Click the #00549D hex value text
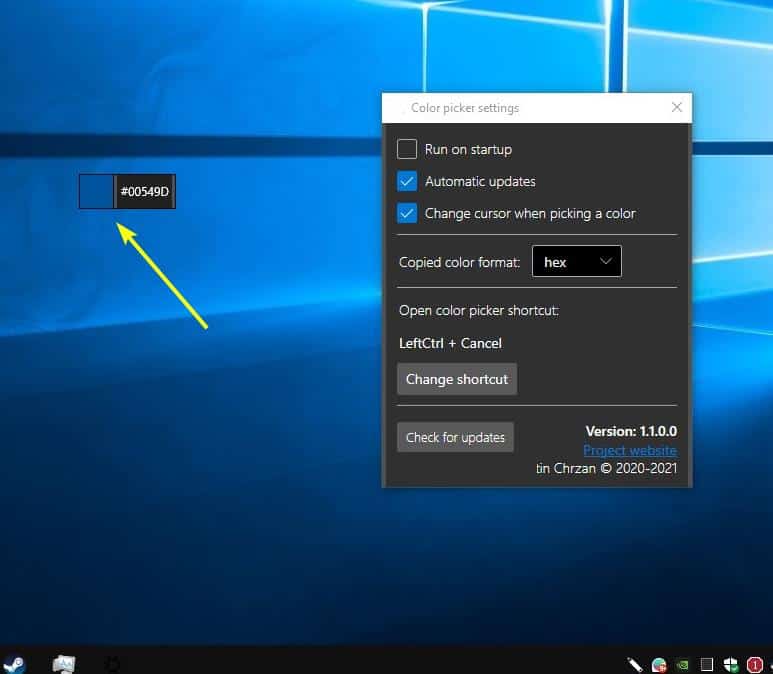Viewport: 773px width, 674px height. [x=144, y=191]
